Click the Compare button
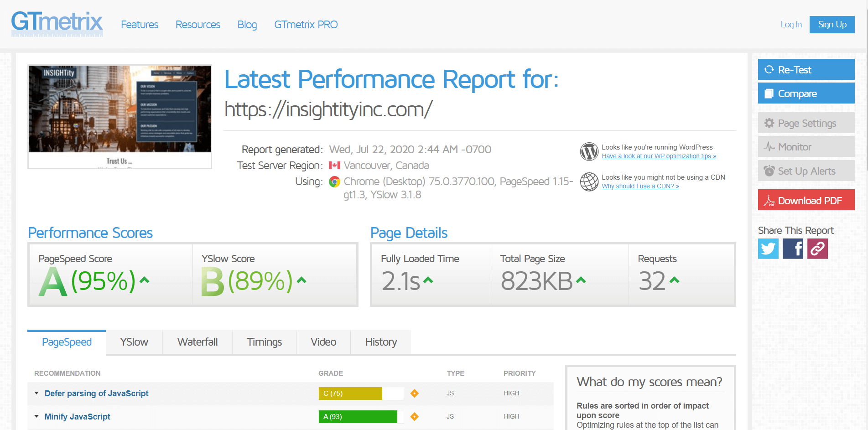868x430 pixels. click(806, 93)
